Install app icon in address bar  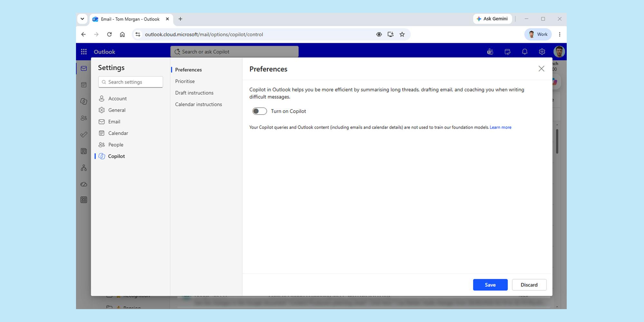pyautogui.click(x=391, y=34)
